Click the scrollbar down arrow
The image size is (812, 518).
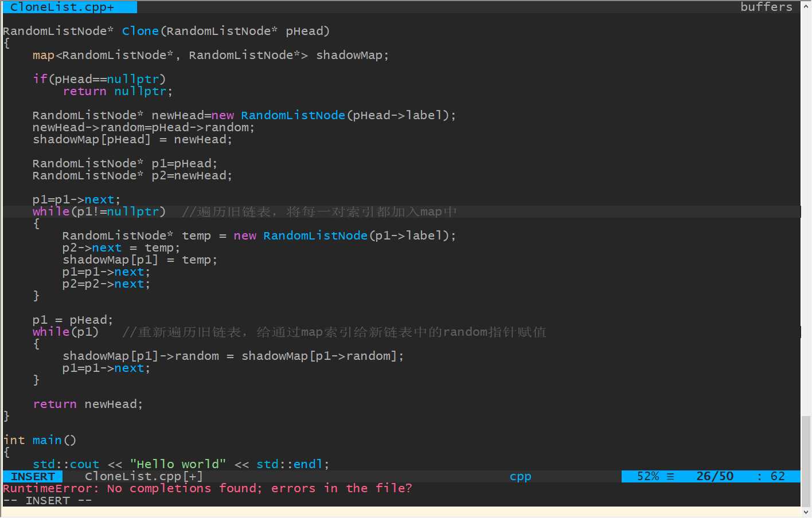[x=806, y=512]
